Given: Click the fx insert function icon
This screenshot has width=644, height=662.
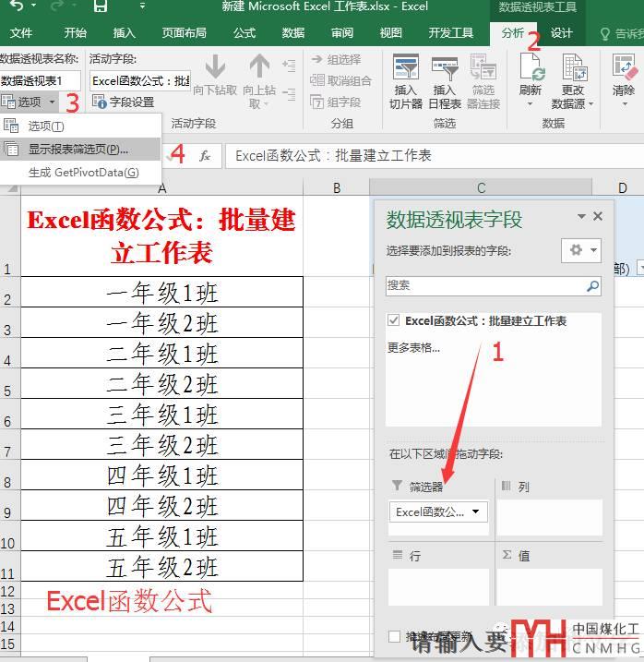Looking at the screenshot, I should tap(205, 156).
